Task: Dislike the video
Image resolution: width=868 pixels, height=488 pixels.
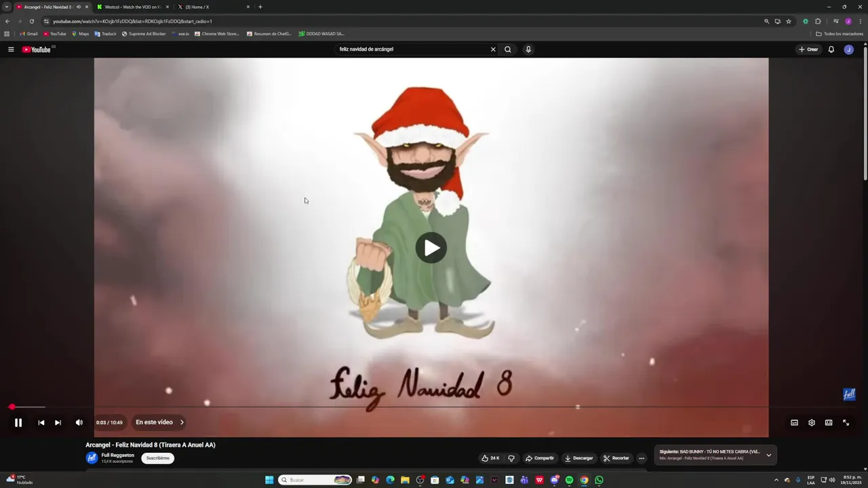Action: coord(511,458)
